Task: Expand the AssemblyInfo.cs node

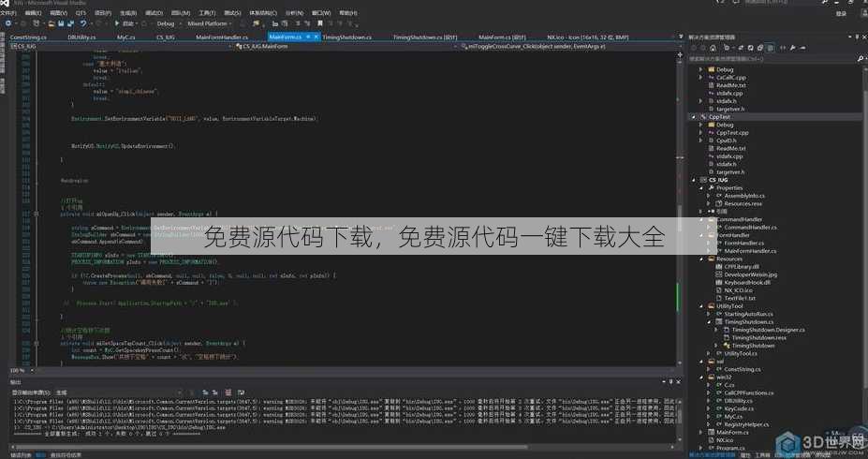Action: click(709, 196)
